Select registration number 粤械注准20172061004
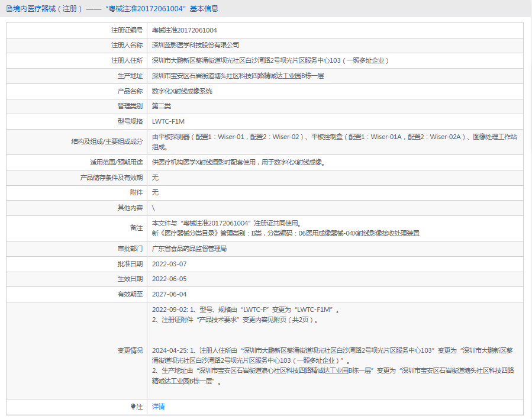The height and width of the screenshot is (419, 532). click(184, 30)
